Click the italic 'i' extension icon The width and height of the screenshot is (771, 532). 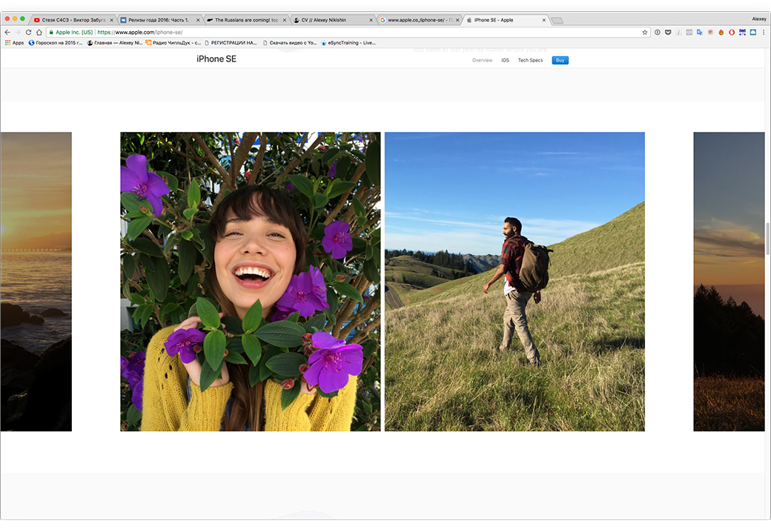click(x=678, y=33)
